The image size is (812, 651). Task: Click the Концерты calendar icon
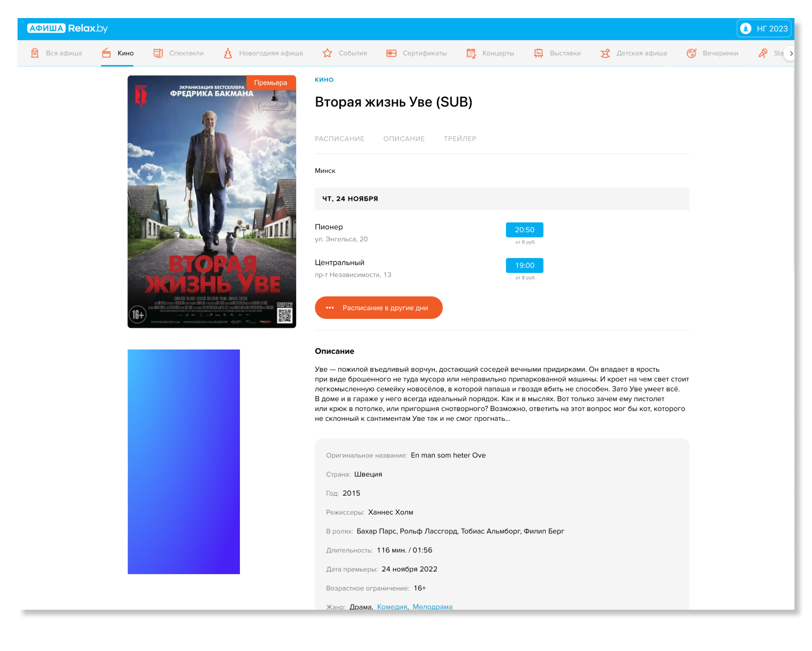click(471, 53)
